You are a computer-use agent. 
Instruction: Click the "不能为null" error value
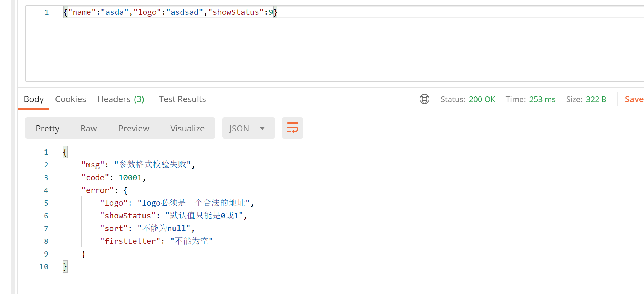(x=164, y=228)
